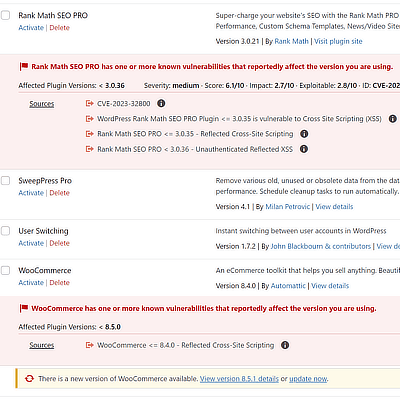Click red flag icon on Rank Math warning

[24, 67]
